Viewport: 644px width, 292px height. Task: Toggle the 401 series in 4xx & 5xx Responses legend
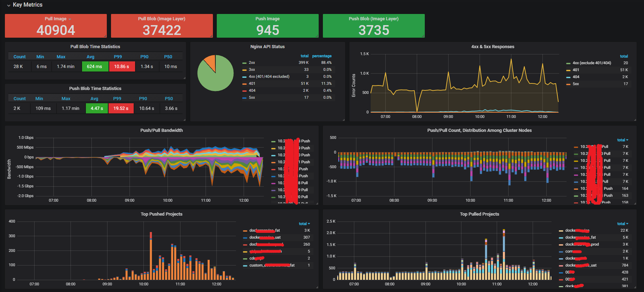(576, 70)
